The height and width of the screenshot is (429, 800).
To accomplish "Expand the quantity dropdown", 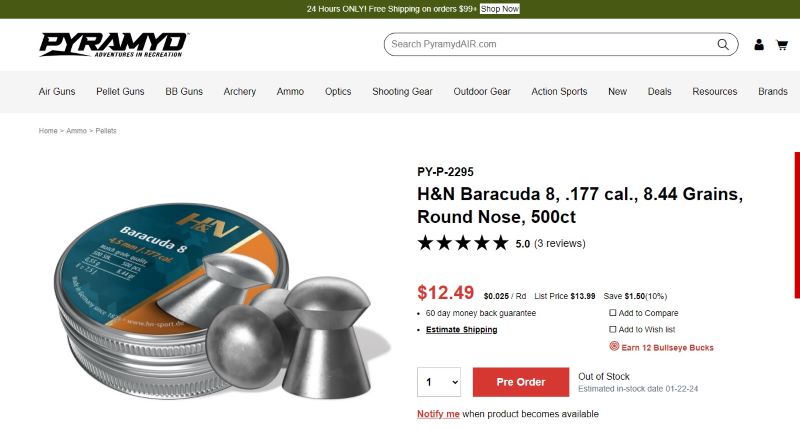I will (439, 382).
